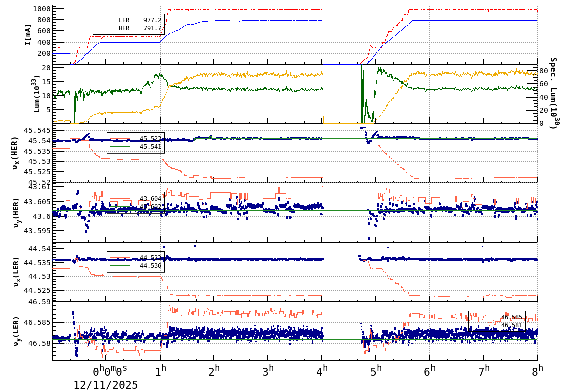Click the 45.525 tick label
Viewport: 579px width, 392px height.
click(x=37, y=172)
